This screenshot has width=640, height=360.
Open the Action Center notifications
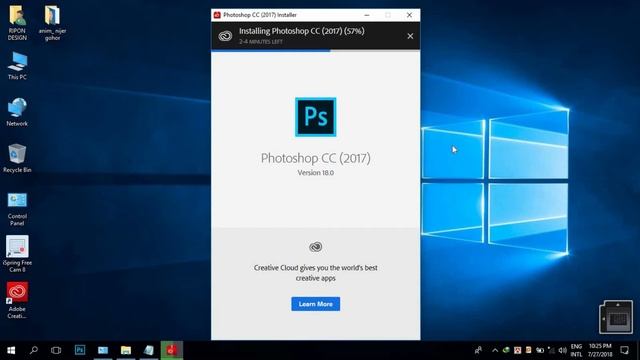pos(624,350)
